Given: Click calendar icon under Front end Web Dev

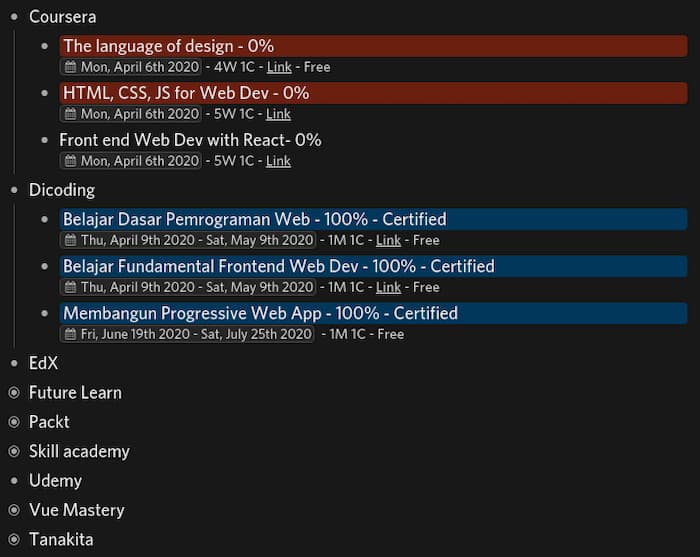Looking at the screenshot, I should [70, 161].
